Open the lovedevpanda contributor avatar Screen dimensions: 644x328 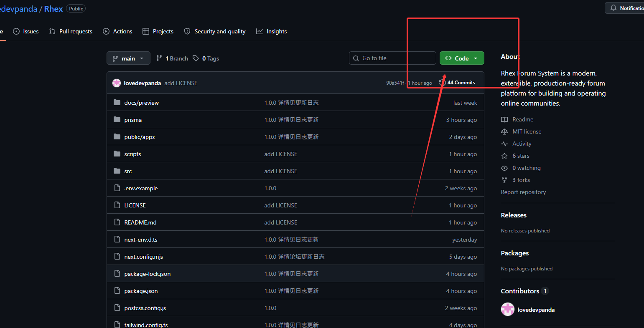[x=508, y=310]
